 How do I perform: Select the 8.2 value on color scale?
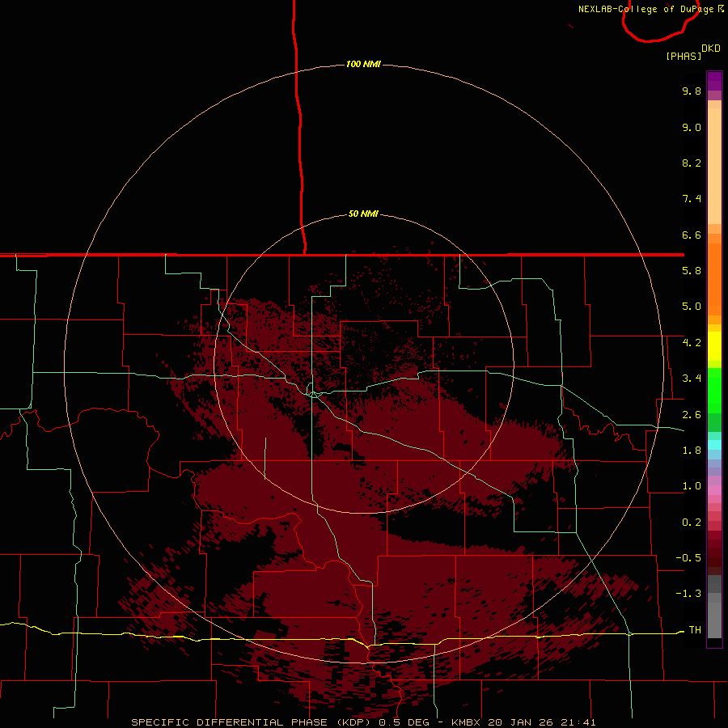[692, 163]
